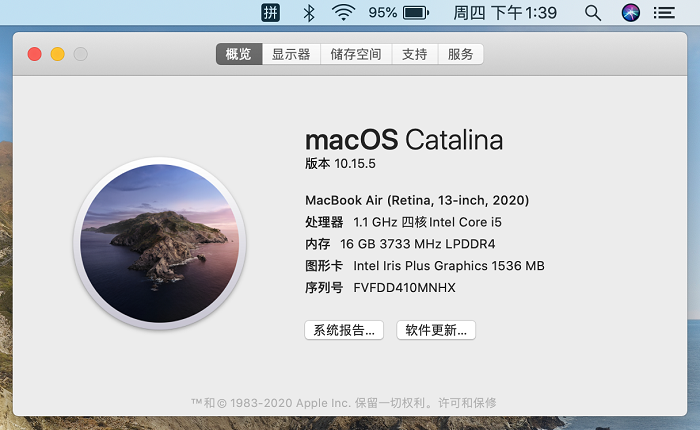Switch to the 服务 tab
700x430 pixels.
pos(460,54)
